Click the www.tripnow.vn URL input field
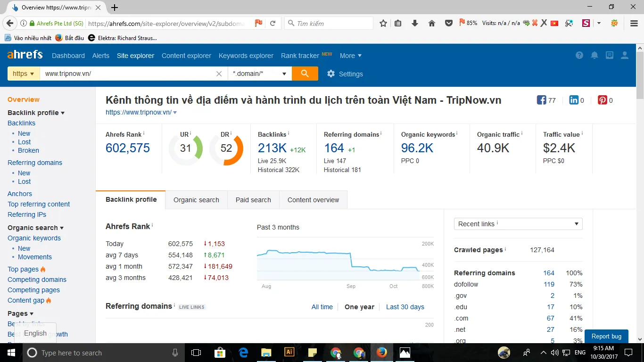644x362 pixels. (x=127, y=74)
